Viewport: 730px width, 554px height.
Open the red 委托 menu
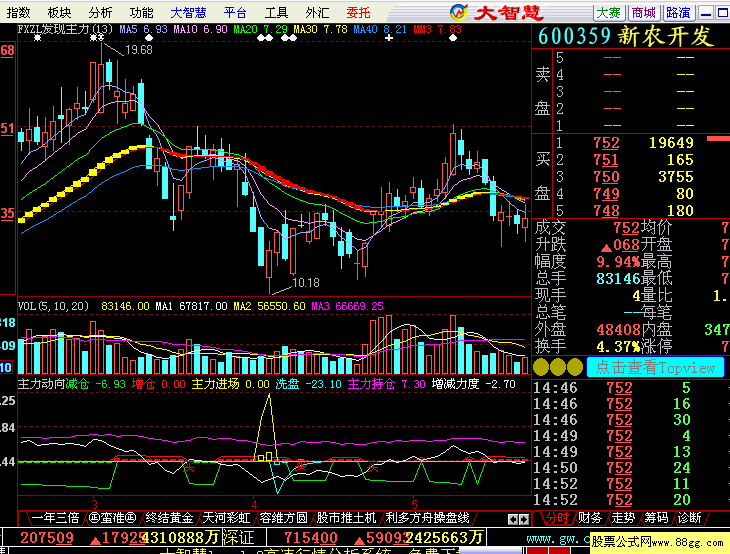358,12
